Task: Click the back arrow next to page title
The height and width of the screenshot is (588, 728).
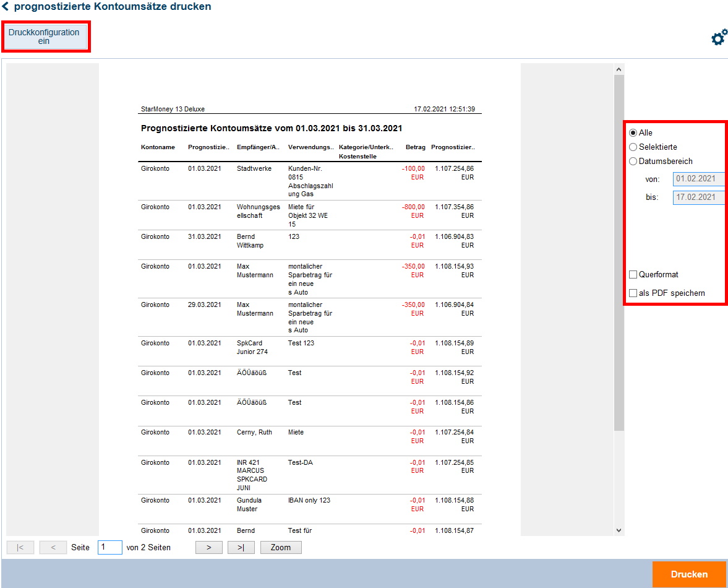Action: pos(6,7)
